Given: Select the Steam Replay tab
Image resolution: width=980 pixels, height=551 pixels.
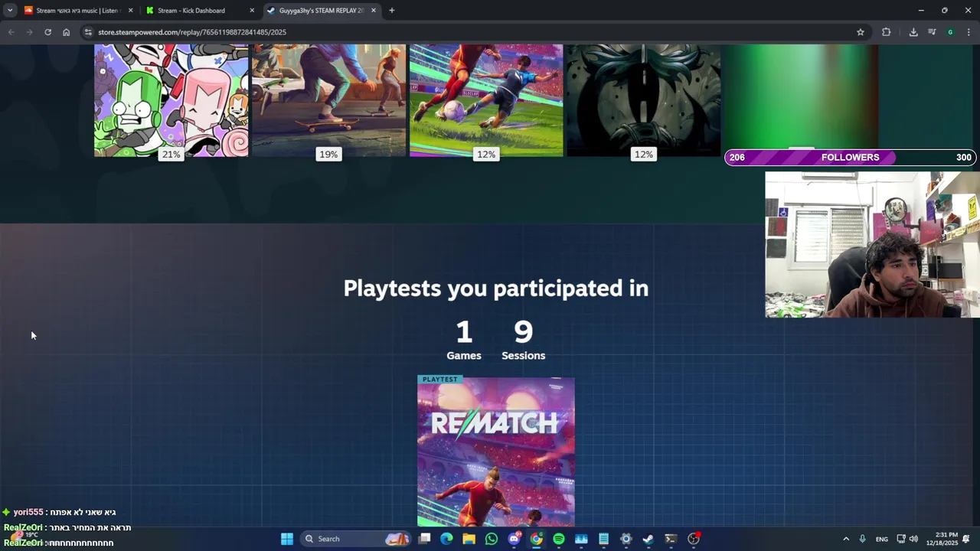Looking at the screenshot, I should pyautogui.click(x=322, y=11).
